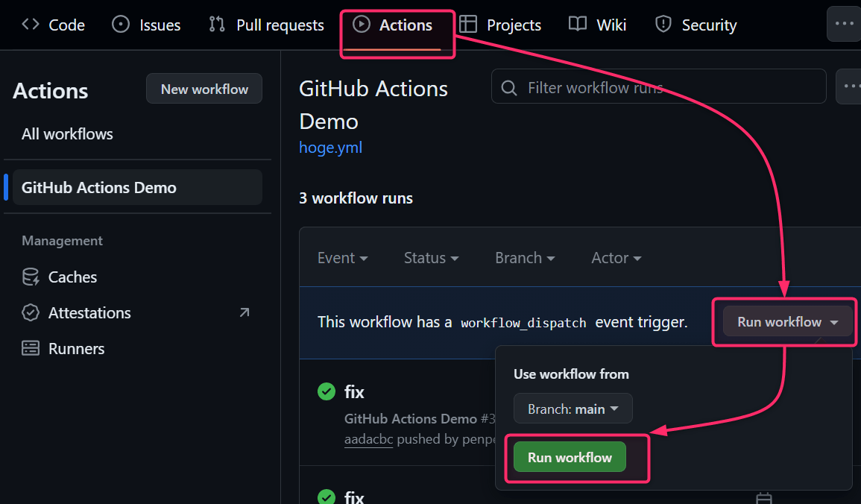
Task: Expand the Branch filter dropdown
Action: (525, 258)
